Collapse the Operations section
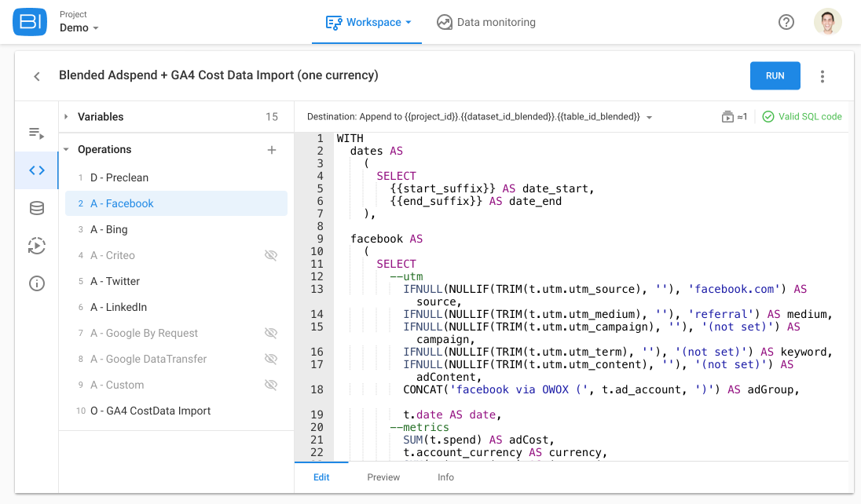The width and height of the screenshot is (861, 504). (x=66, y=149)
